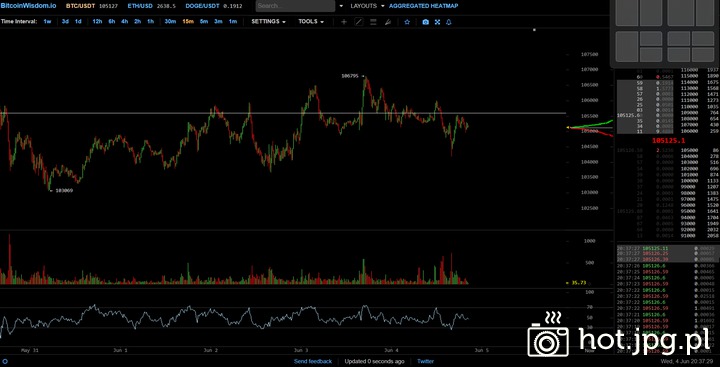Set time interval to 4h
This screenshot has width=720, height=367.
124,22
